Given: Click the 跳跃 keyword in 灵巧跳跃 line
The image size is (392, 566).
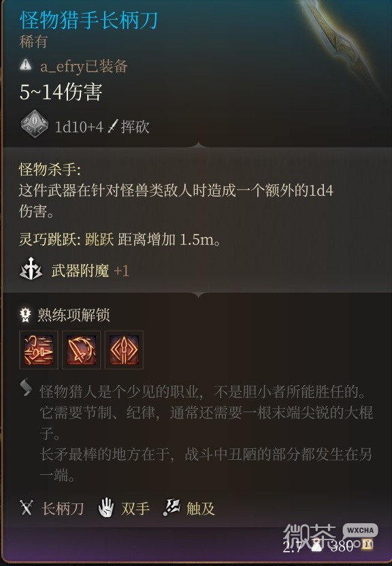Looking at the screenshot, I should coord(99,239).
